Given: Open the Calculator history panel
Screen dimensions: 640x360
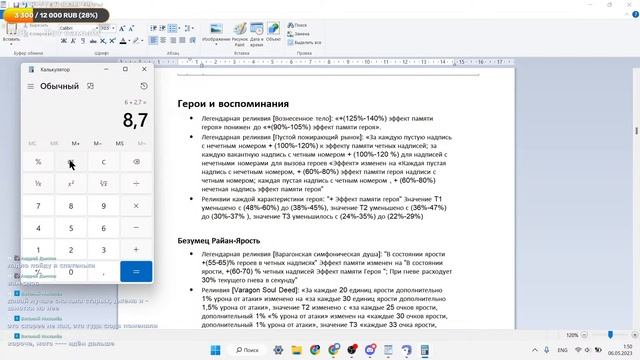Looking at the screenshot, I should 144,86.
